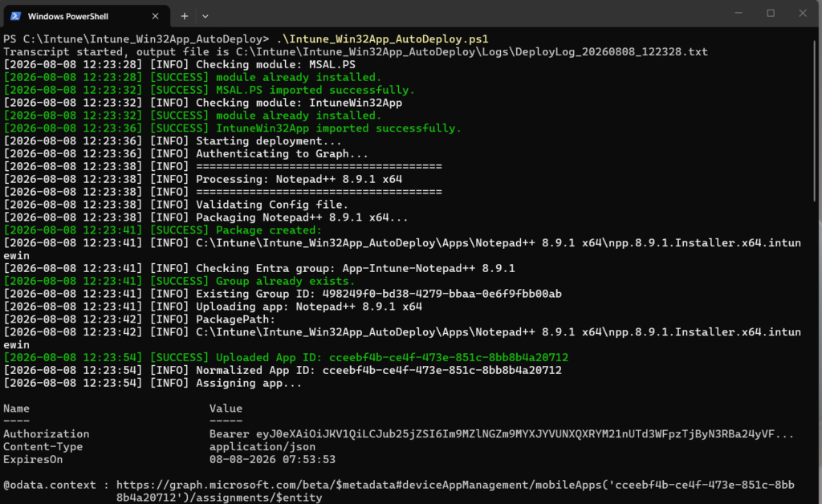Click the PowerShell icon in the tab
822x504 pixels.
(16, 16)
